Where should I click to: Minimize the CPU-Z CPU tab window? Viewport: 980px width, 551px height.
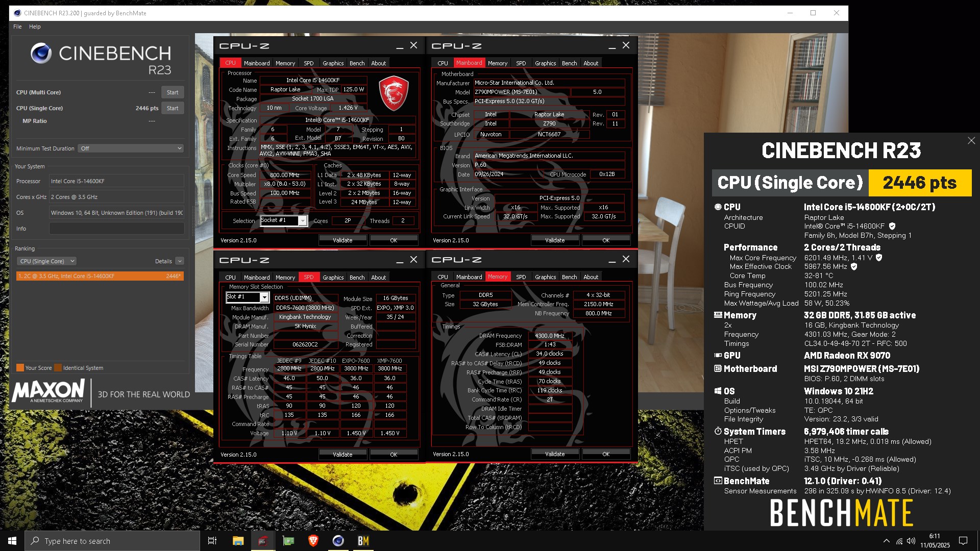(x=400, y=46)
